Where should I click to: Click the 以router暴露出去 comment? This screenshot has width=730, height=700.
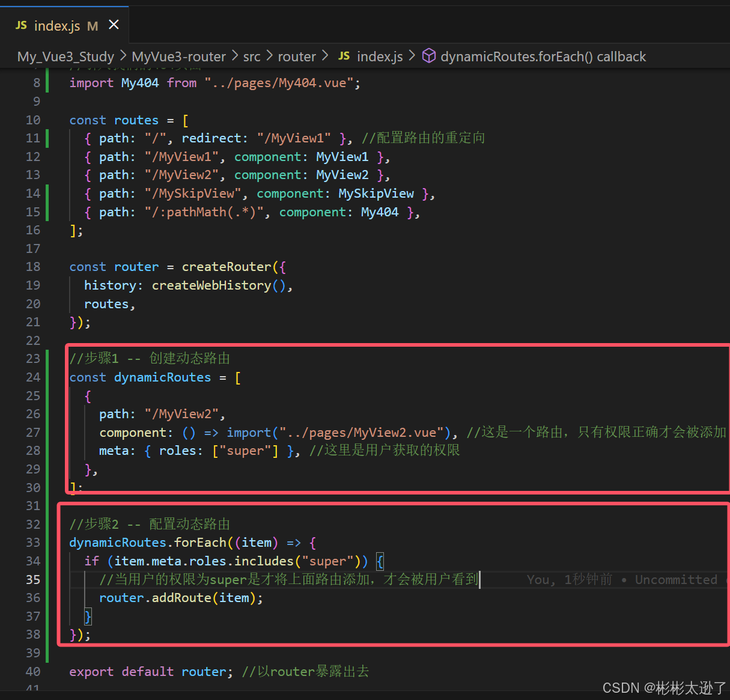pyautogui.click(x=306, y=672)
